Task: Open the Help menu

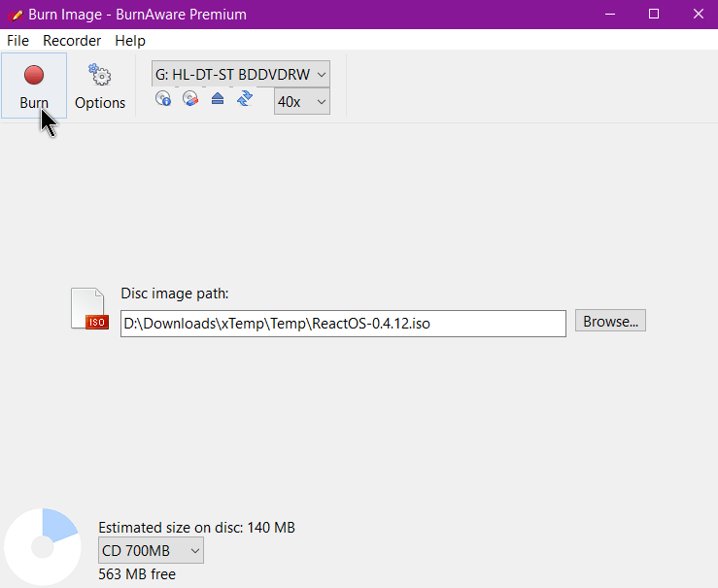Action: tap(130, 41)
